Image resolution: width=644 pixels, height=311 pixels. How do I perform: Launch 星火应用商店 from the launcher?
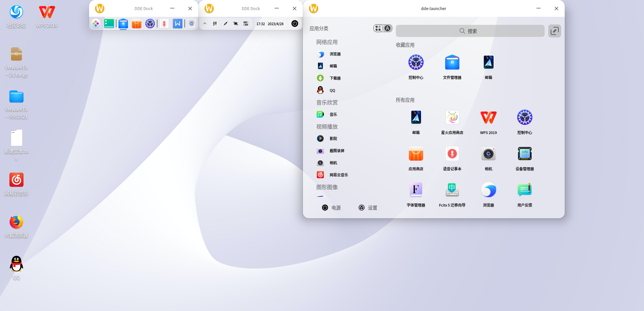(x=452, y=122)
